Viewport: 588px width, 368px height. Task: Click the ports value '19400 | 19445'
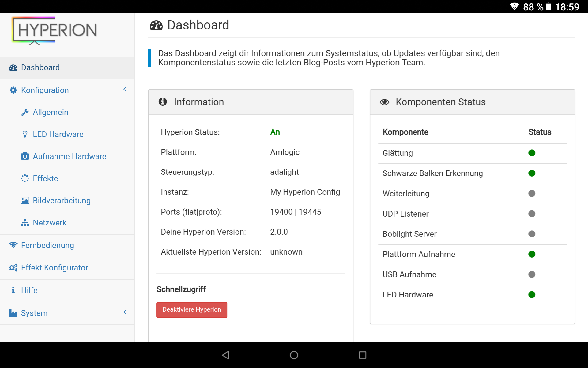296,212
